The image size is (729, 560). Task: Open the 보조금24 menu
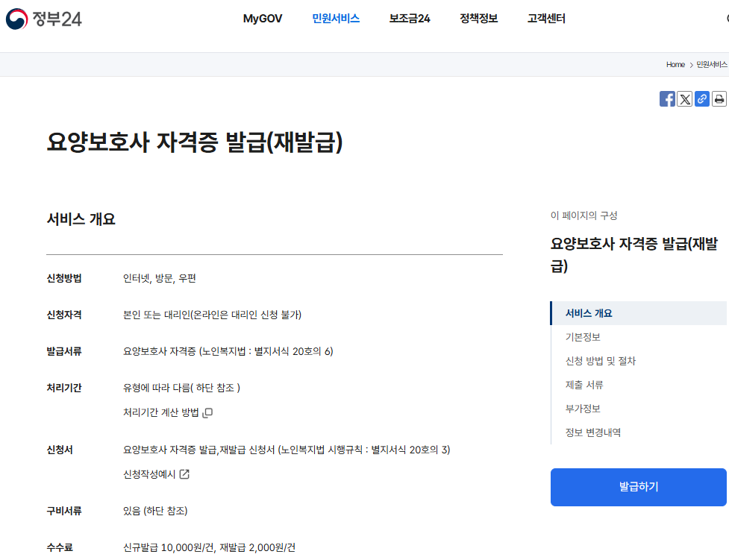pyautogui.click(x=410, y=19)
